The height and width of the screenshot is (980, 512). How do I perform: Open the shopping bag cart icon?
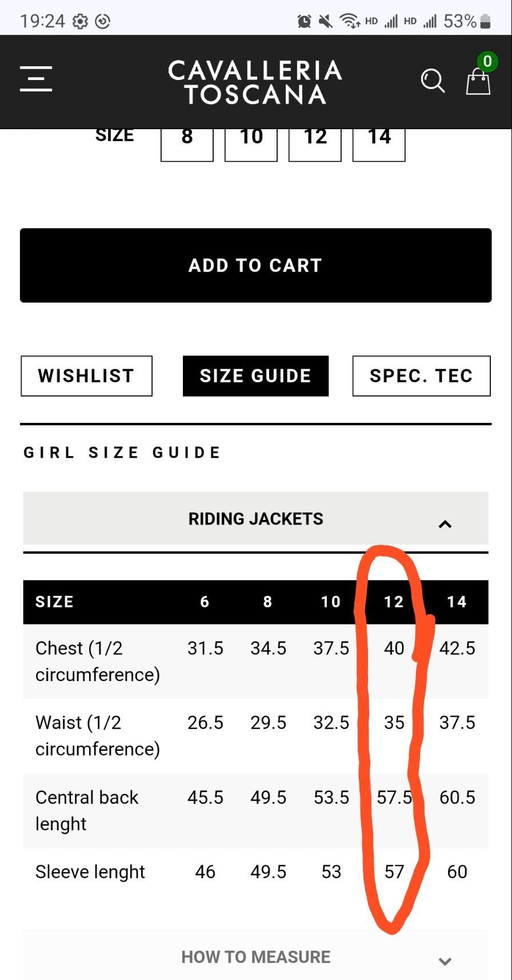478,81
